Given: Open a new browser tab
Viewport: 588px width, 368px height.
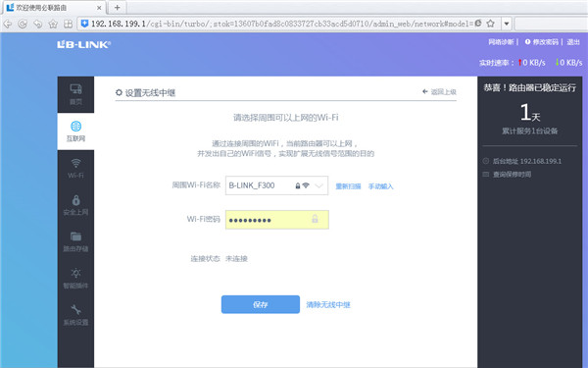Looking at the screenshot, I should click(117, 8).
